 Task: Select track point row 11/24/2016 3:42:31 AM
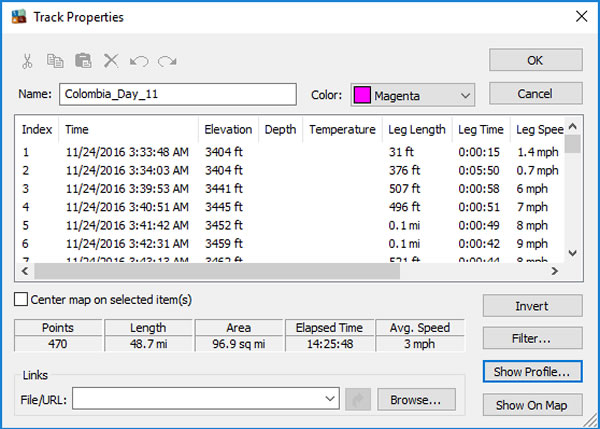(x=290, y=244)
